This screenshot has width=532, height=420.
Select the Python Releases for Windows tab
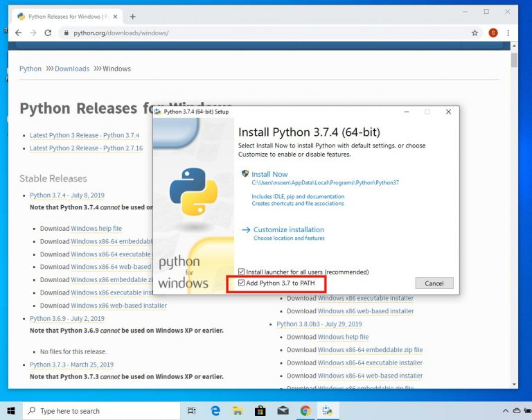pyautogui.click(x=66, y=17)
